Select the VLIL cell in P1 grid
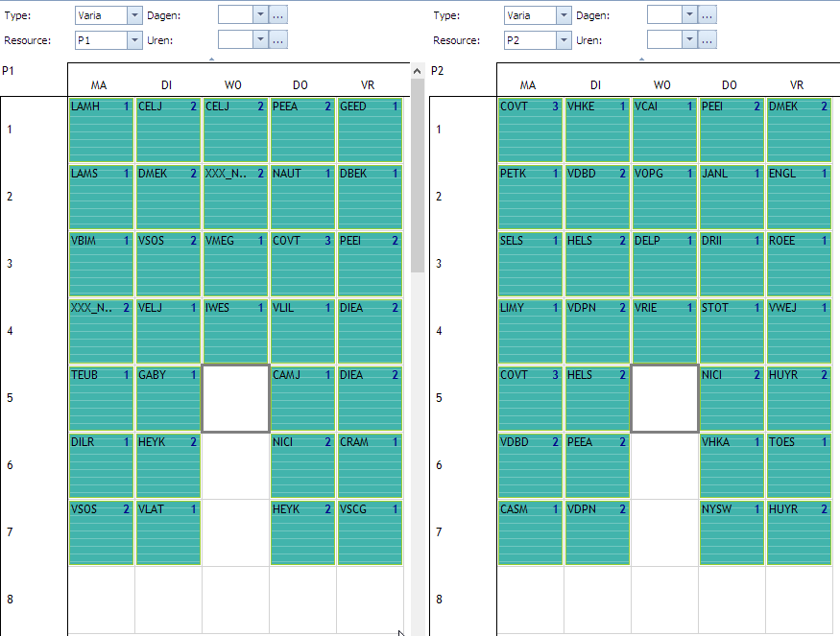840x636 pixels. [302, 331]
